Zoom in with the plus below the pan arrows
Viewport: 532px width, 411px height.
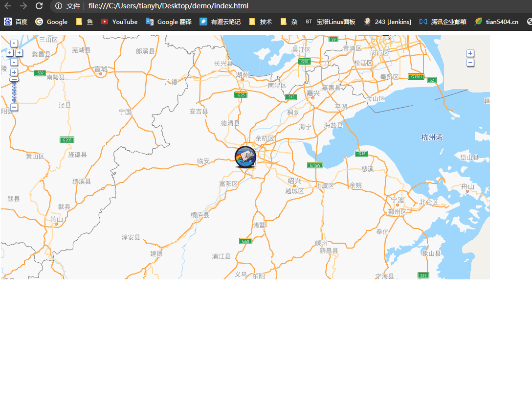click(x=14, y=72)
